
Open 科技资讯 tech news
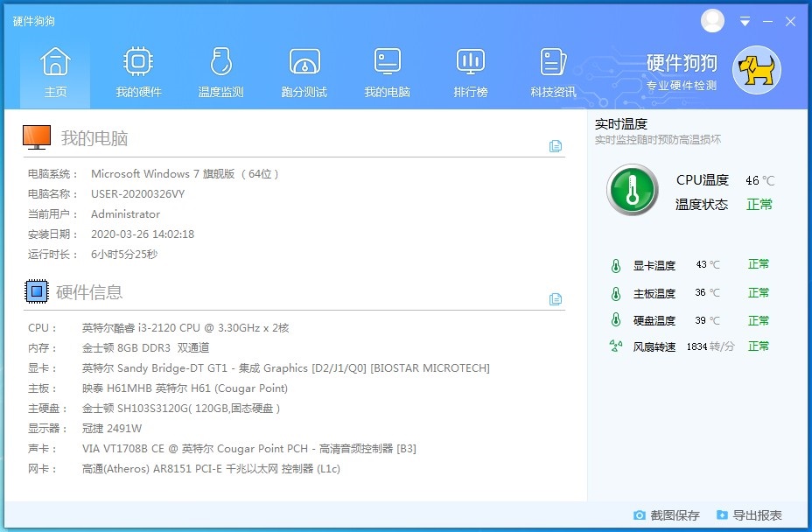tap(553, 72)
